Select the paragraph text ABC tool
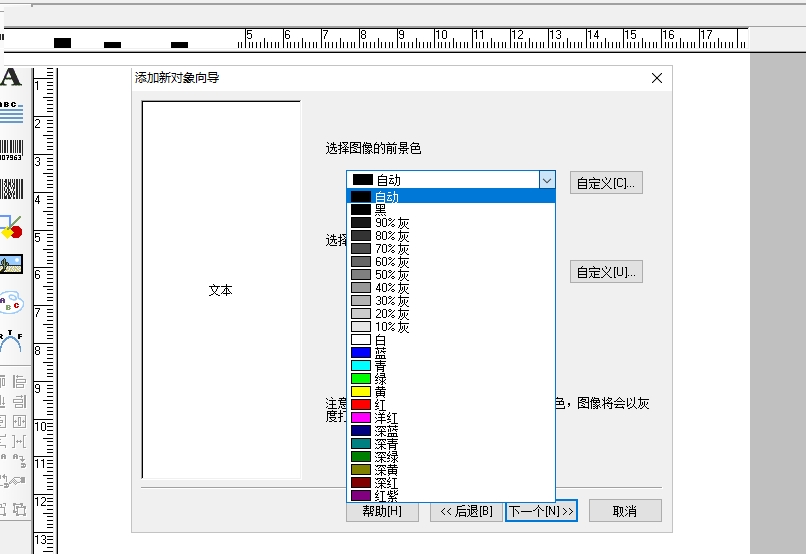This screenshot has height=554, width=806. tap(11, 113)
